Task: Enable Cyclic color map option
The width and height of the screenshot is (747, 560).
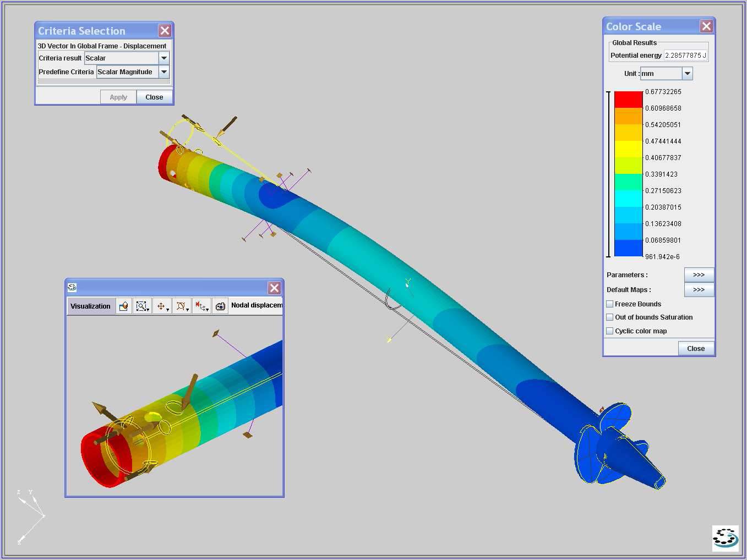Action: [609, 331]
